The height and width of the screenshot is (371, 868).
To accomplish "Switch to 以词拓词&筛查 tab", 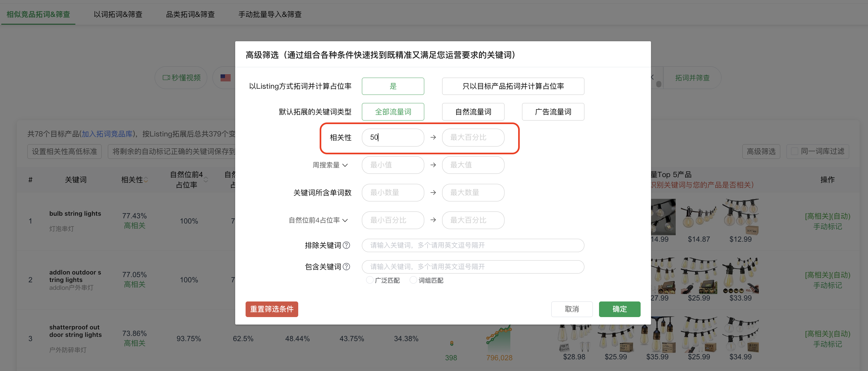I will coord(118,14).
